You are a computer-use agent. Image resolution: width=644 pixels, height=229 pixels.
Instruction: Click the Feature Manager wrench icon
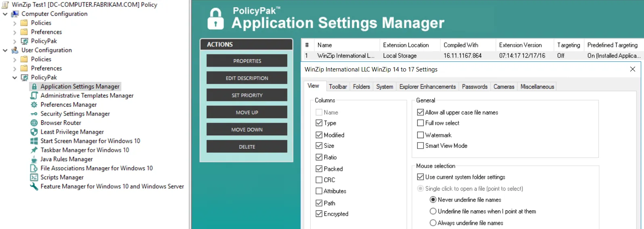(34, 186)
